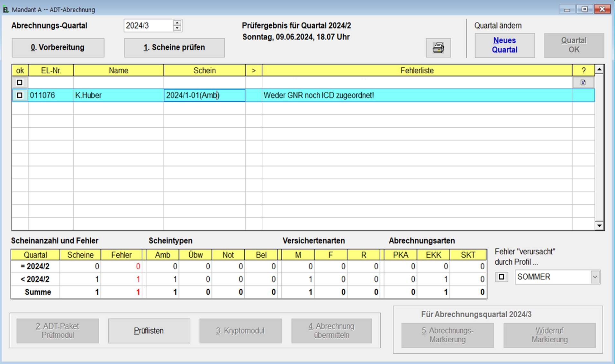This screenshot has width=615, height=364.
Task: Click the document icon in the '?' column
Action: point(583,83)
